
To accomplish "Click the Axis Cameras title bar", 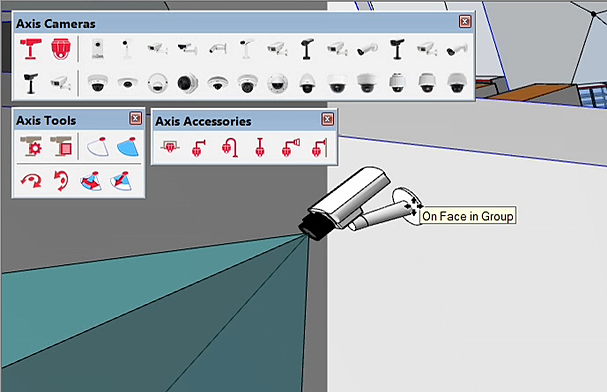I will tap(243, 23).
